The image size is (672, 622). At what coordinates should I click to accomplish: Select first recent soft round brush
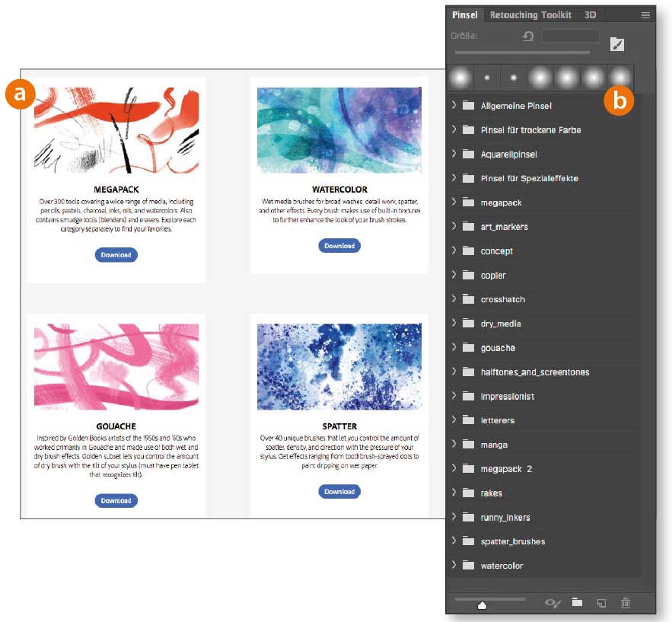tap(460, 78)
